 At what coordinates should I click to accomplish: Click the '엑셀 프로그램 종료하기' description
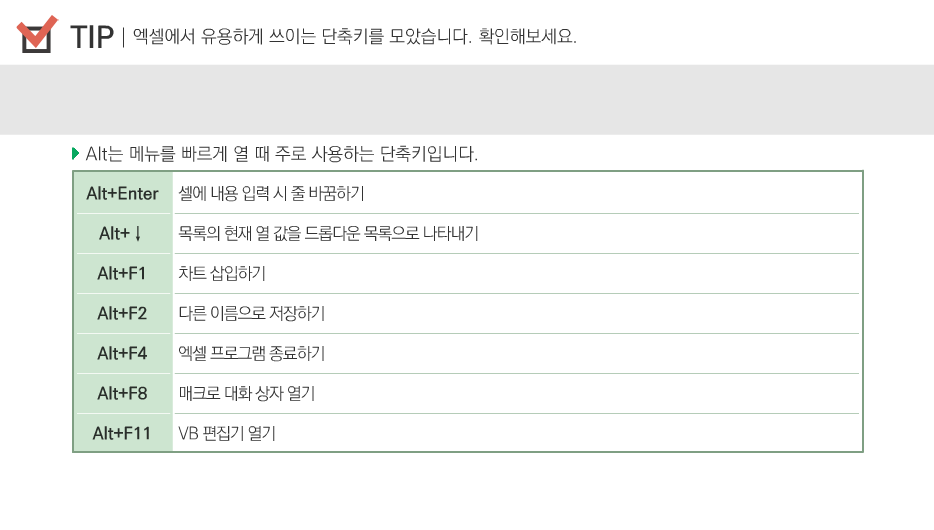(x=251, y=353)
